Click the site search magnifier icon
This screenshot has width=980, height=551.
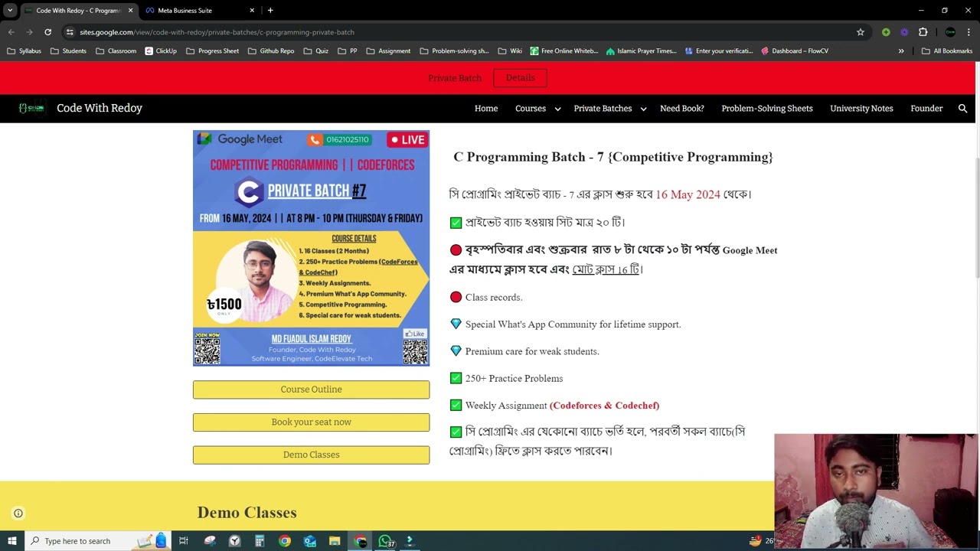point(962,108)
